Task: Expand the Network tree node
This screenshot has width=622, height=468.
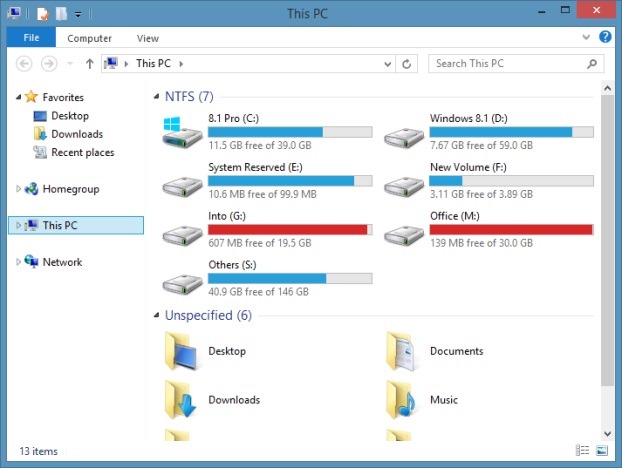Action: [18, 262]
